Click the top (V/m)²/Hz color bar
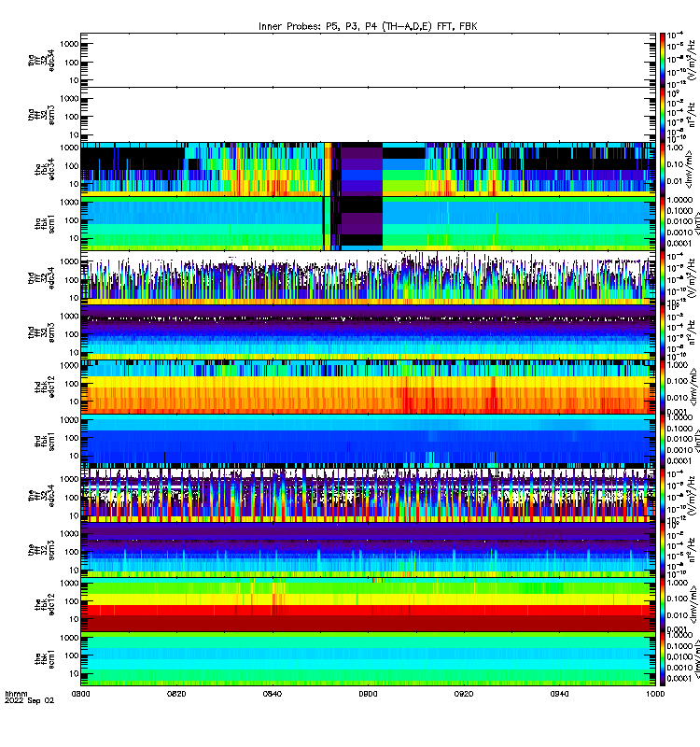This screenshot has height=747, width=700. pos(663,60)
